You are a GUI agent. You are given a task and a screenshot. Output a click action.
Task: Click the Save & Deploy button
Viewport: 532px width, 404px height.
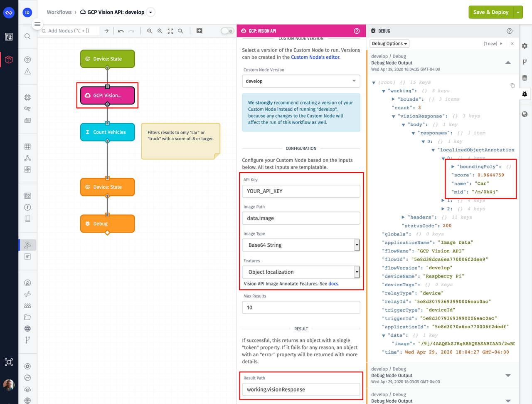pos(490,12)
